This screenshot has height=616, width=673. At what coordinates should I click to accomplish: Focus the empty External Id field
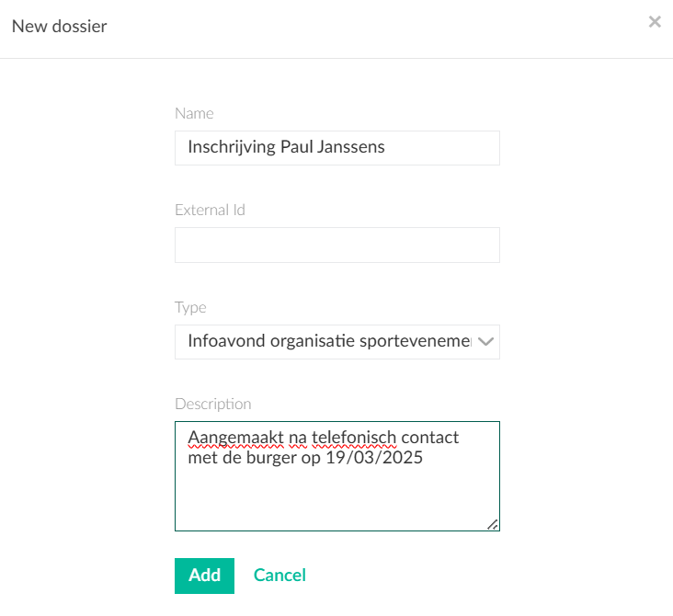336,245
